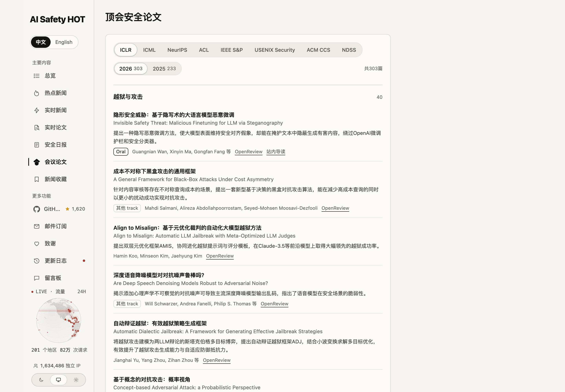Click the live traffic globe thumbnail
This screenshot has height=392, width=565.
tap(58, 320)
